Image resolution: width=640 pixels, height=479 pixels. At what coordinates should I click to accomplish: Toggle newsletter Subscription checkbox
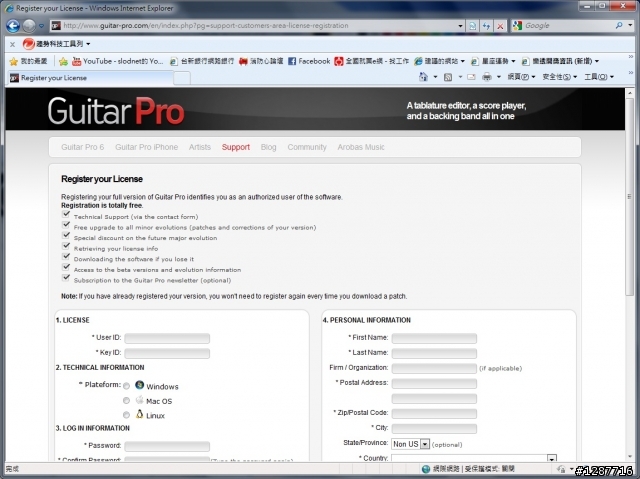click(x=66, y=277)
